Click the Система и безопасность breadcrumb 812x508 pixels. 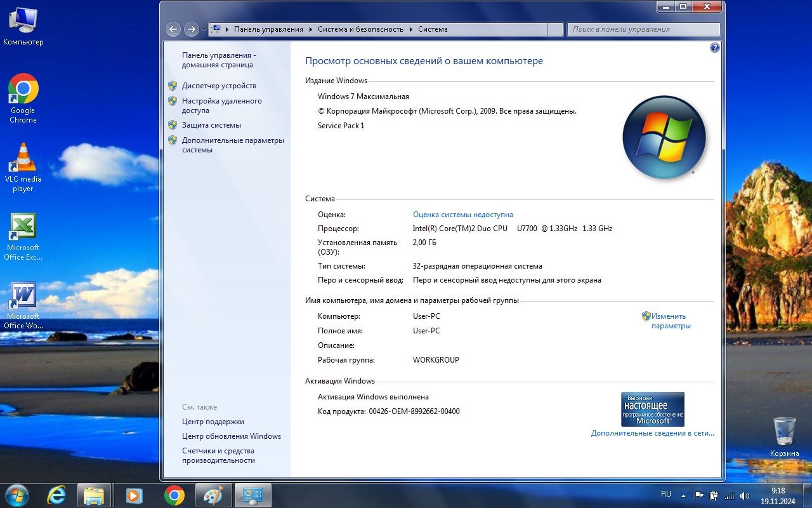pos(360,29)
